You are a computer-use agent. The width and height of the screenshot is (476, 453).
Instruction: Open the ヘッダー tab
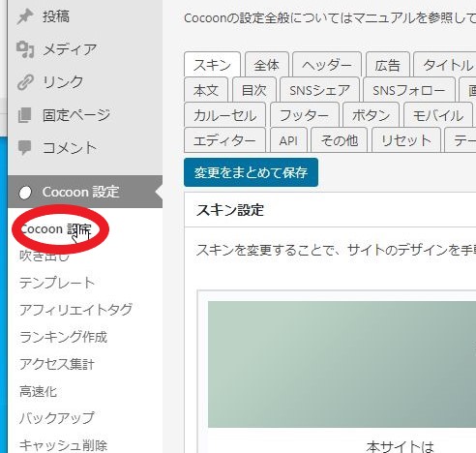(327, 65)
